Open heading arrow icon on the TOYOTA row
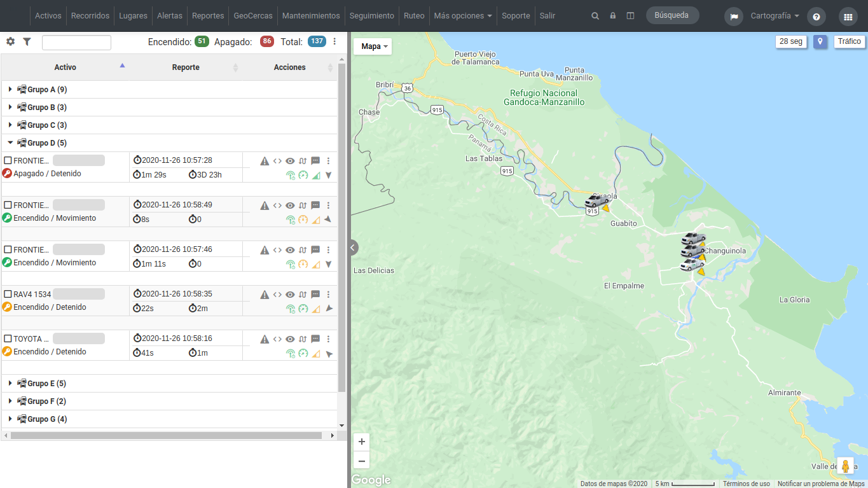 coord(329,354)
